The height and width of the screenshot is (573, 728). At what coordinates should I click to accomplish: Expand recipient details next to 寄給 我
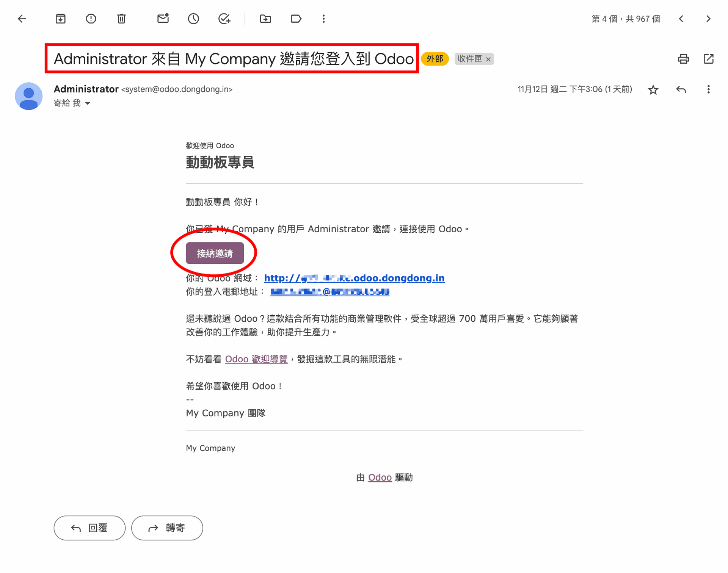point(88,103)
